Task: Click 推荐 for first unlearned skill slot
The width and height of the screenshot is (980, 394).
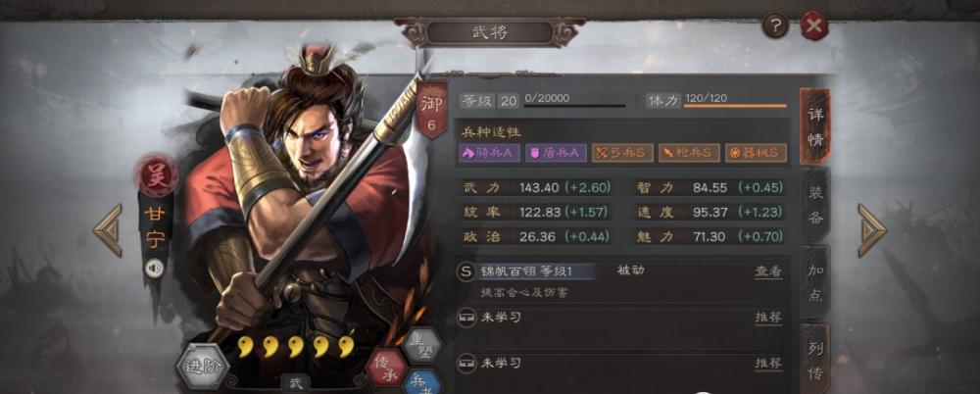Action: (x=768, y=318)
